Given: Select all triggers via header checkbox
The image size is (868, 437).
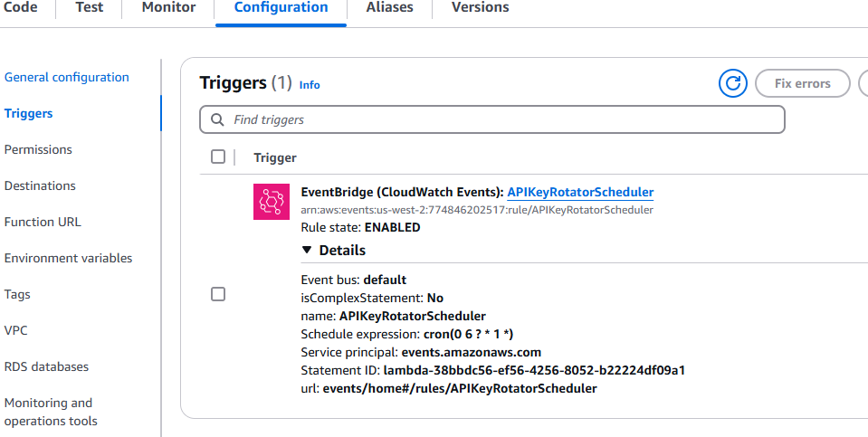Looking at the screenshot, I should [218, 157].
